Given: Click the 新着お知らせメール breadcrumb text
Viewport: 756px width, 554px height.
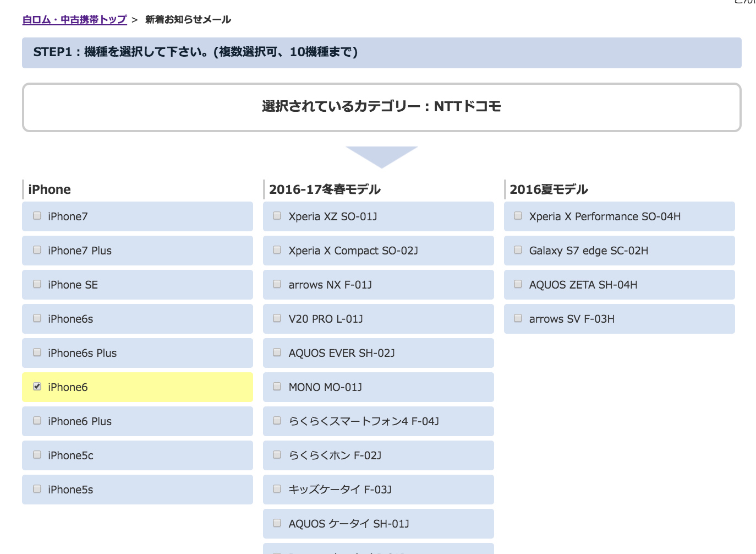Looking at the screenshot, I should coord(188,20).
